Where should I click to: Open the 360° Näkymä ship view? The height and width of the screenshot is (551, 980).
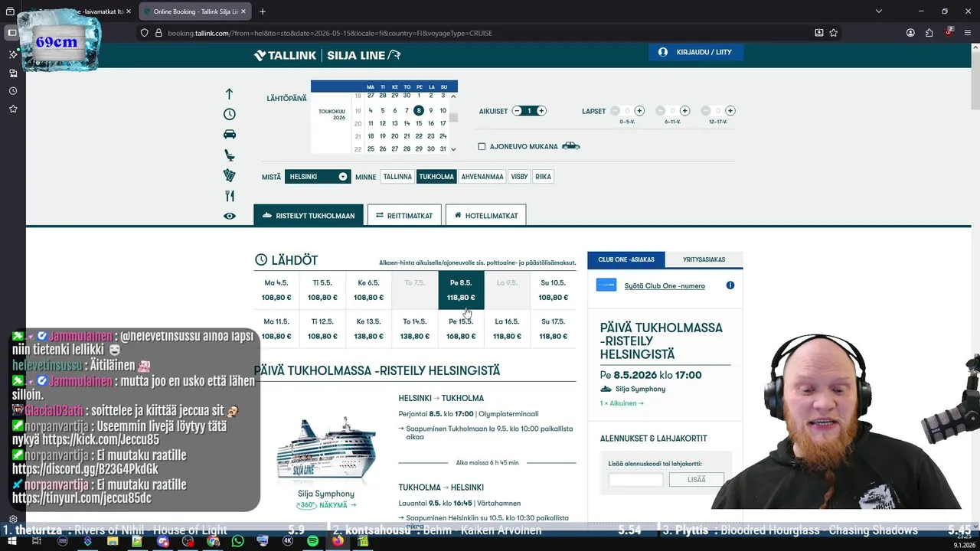click(x=325, y=505)
